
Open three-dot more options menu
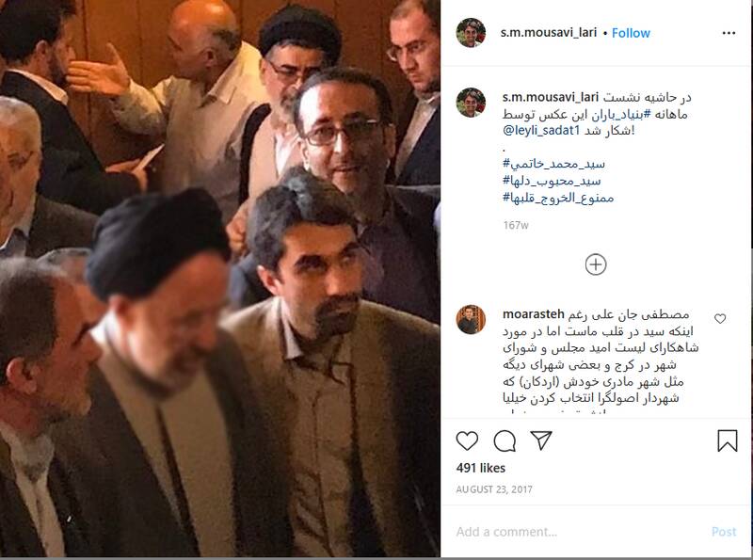[729, 33]
